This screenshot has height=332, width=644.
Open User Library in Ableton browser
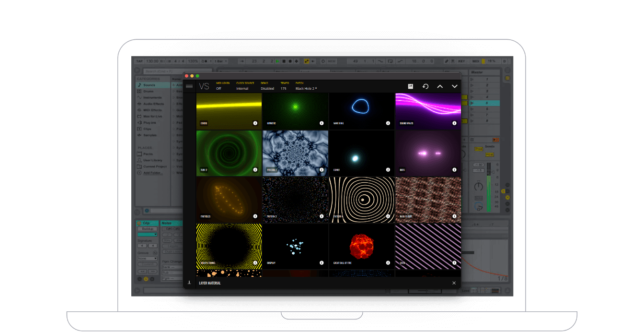coord(152,160)
